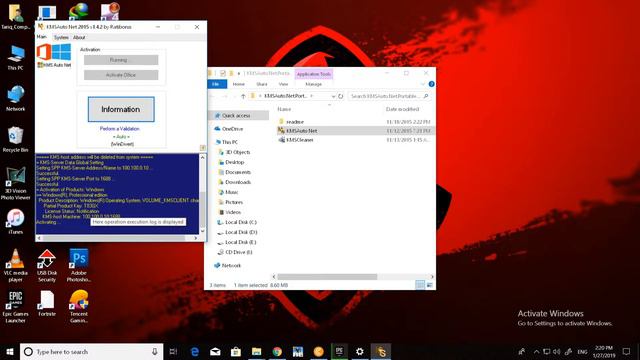Open USB Disk Security shortcut
The width and height of the screenshot is (640, 360).
point(47,265)
